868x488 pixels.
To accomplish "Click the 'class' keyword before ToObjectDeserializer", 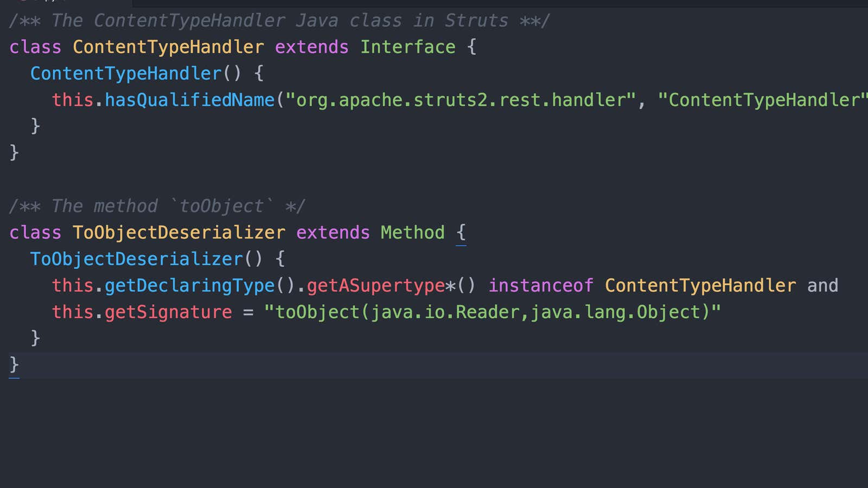I will coord(35,233).
